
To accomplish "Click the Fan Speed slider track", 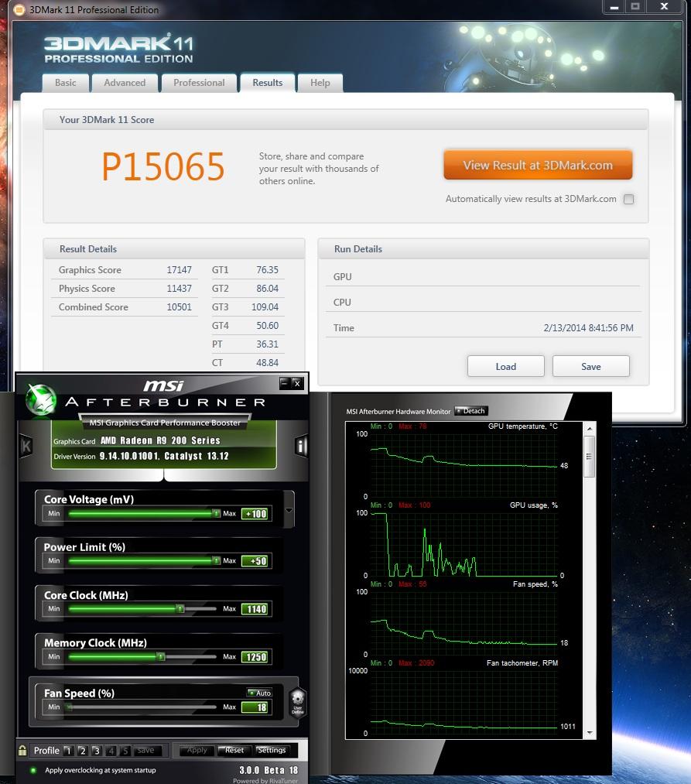I will [142, 707].
